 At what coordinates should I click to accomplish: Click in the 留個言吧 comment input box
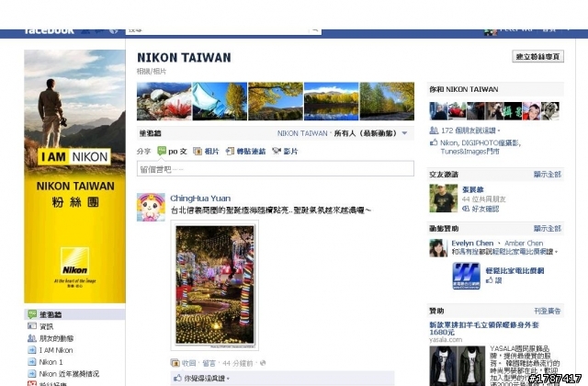pyautogui.click(x=276, y=169)
